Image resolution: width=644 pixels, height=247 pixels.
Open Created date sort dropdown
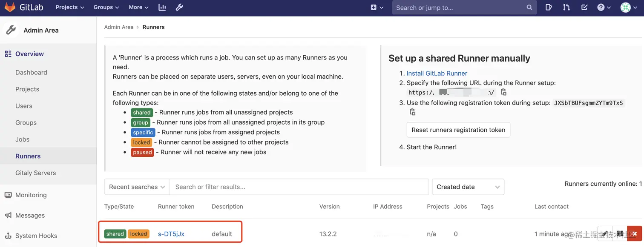pyautogui.click(x=468, y=187)
